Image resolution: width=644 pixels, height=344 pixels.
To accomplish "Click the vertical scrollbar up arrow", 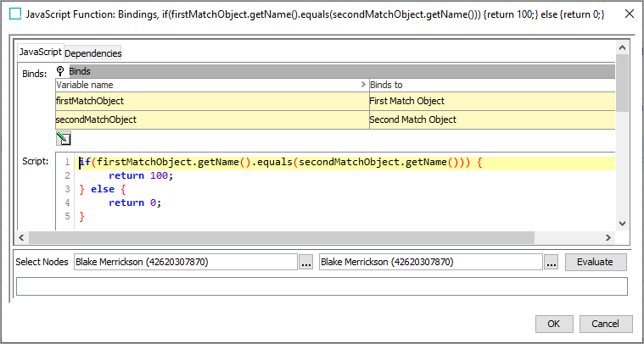I will (x=622, y=48).
